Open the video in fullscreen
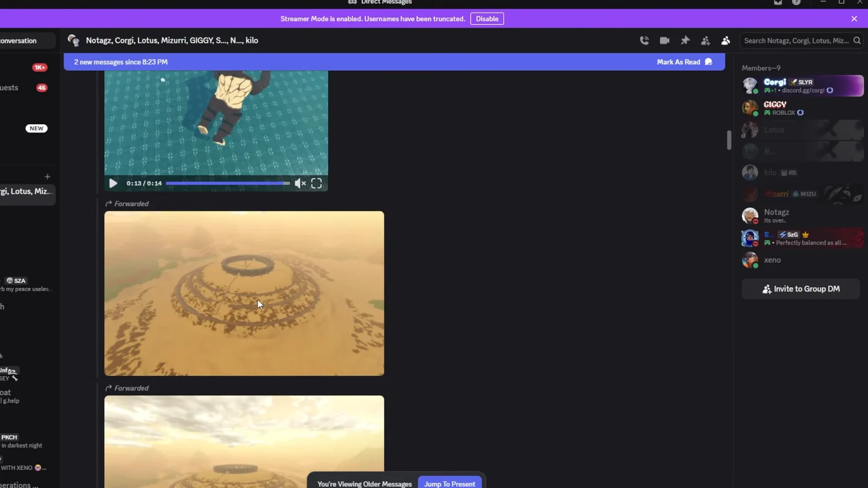Screen dimensions: 868x488 (x=316, y=183)
